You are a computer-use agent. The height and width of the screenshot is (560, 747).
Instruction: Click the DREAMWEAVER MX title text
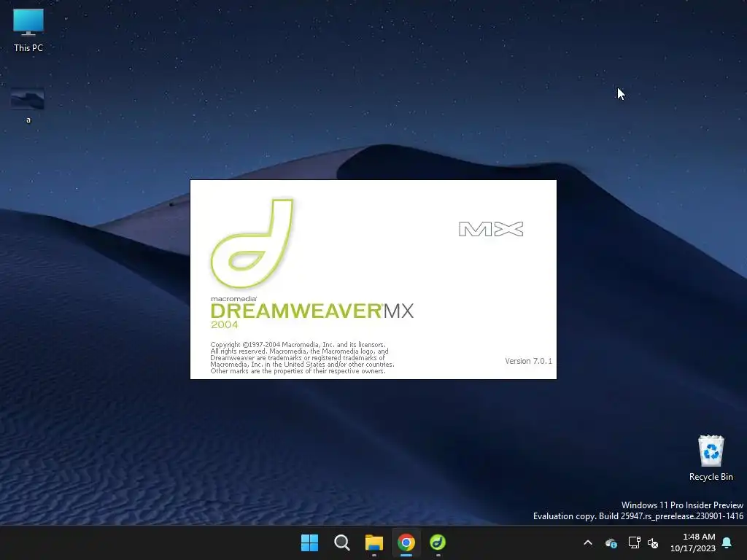[312, 311]
